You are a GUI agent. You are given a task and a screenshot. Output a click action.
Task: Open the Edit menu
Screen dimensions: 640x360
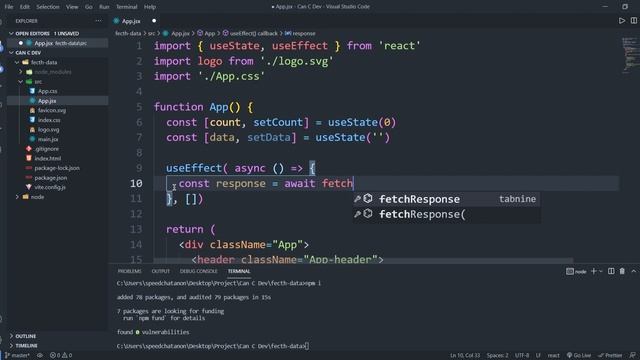24,7
